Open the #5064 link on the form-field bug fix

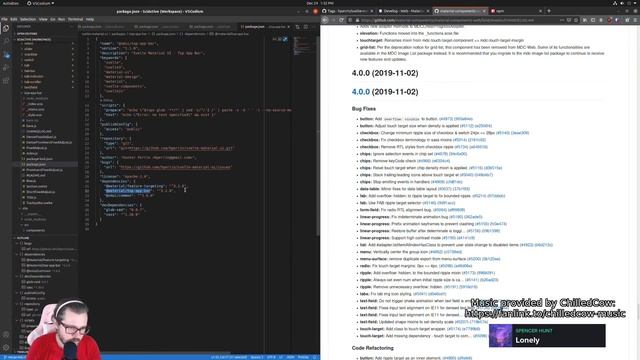(x=440, y=210)
